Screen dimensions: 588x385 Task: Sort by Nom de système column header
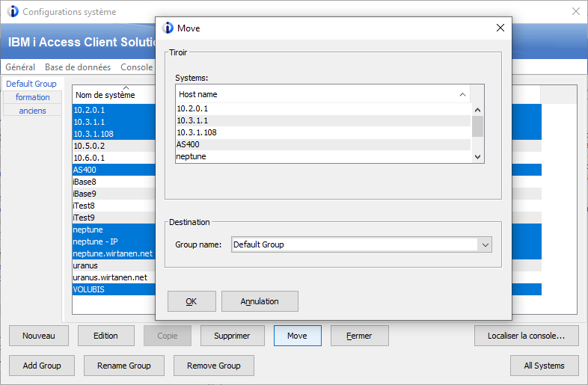[x=114, y=95]
